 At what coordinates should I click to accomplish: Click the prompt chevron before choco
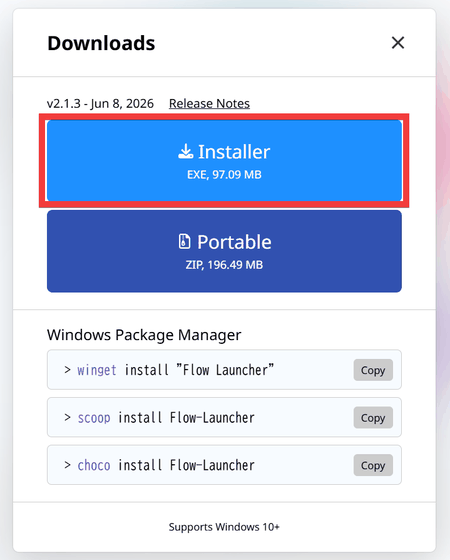(x=67, y=465)
